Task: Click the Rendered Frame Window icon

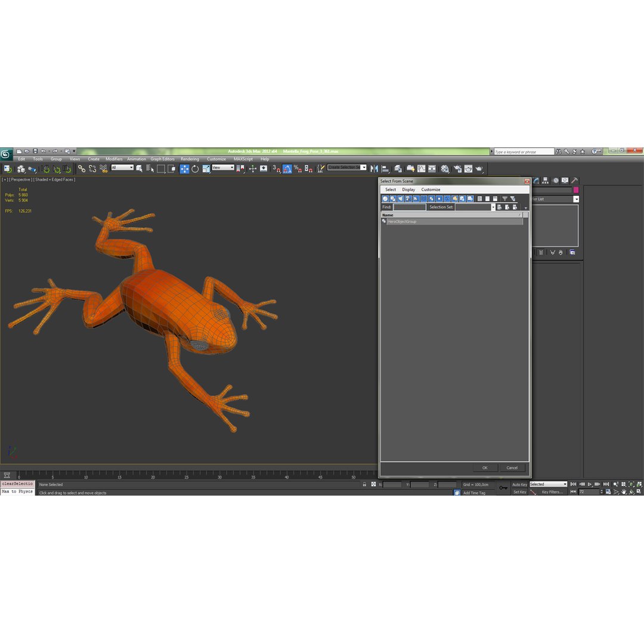Action: 468,169
